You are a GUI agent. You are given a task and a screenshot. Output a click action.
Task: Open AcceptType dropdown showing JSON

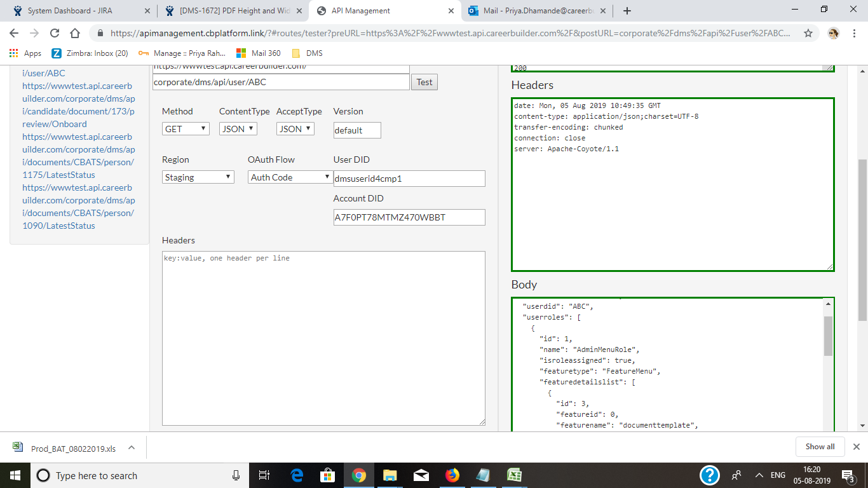tap(295, 129)
